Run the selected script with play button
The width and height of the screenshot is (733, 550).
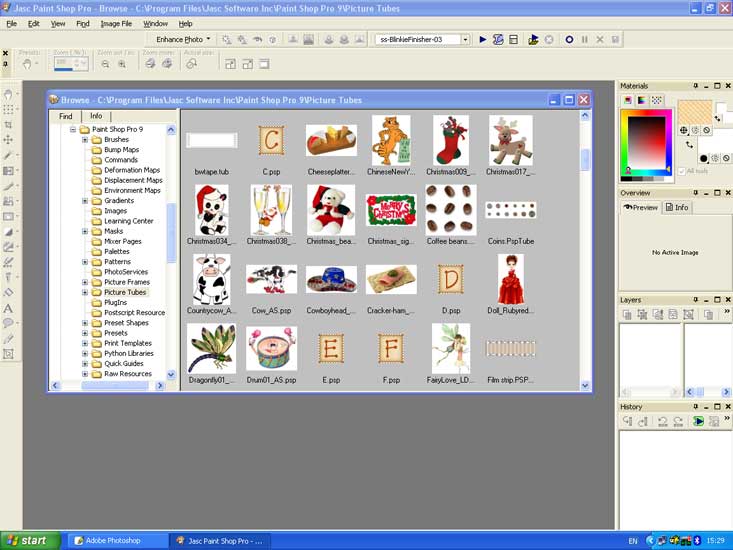pyautogui.click(x=483, y=39)
